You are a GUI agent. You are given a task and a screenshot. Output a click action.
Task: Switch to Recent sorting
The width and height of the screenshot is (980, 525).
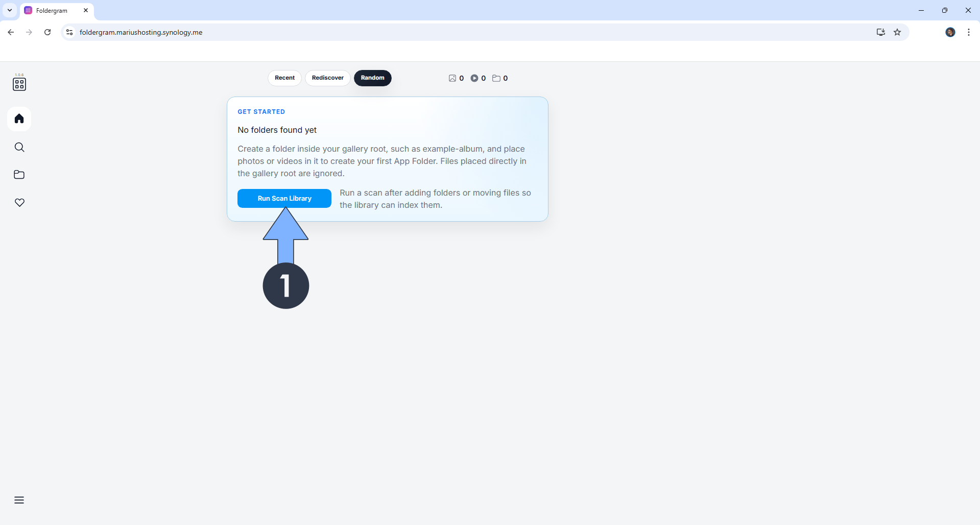point(284,78)
